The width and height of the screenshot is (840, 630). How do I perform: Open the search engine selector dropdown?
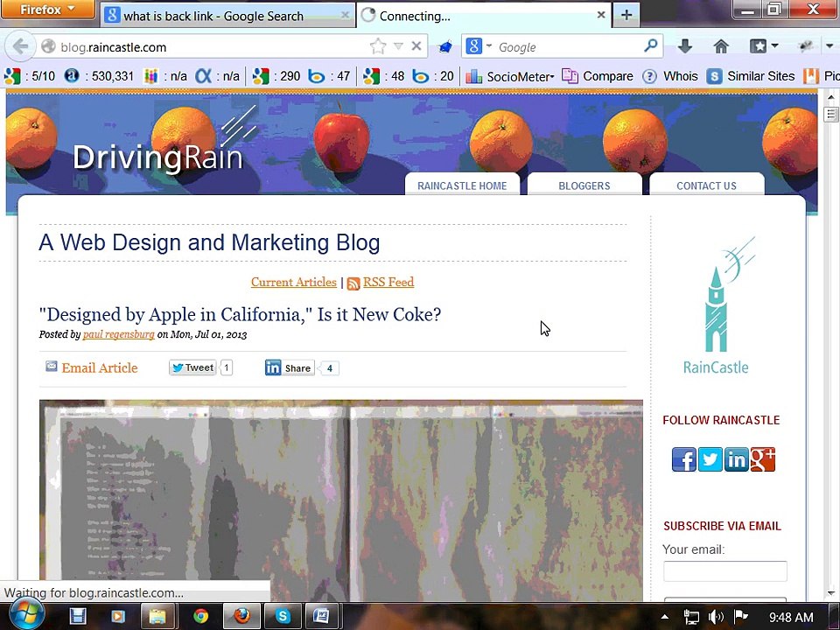[479, 46]
